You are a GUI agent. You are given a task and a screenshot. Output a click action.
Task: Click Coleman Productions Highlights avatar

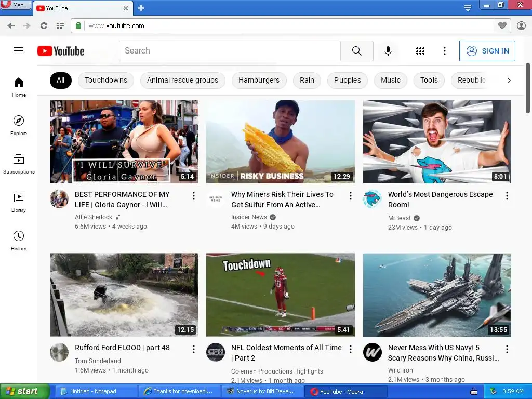click(x=216, y=352)
